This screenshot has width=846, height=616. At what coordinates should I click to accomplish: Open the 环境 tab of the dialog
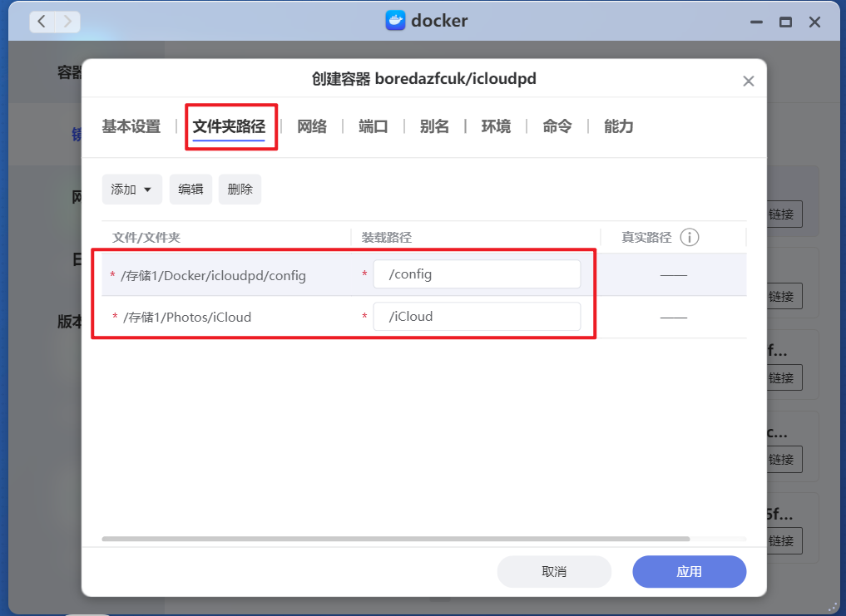[496, 126]
